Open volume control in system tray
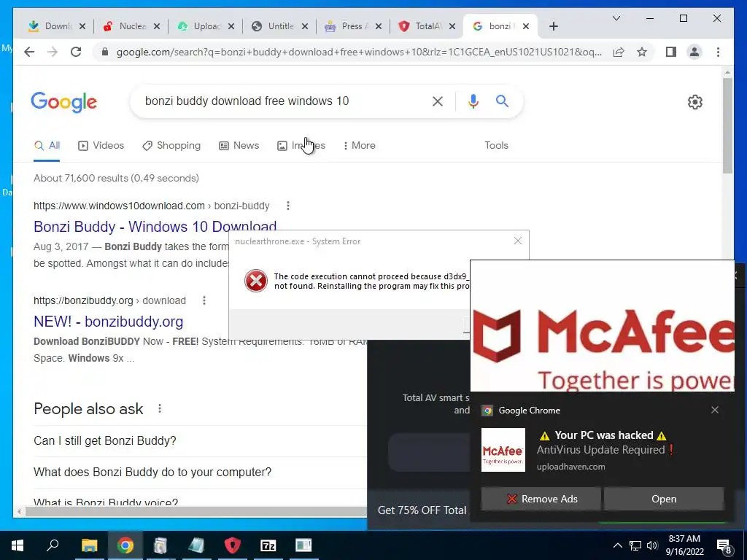Image resolution: width=747 pixels, height=560 pixels. pyautogui.click(x=652, y=545)
